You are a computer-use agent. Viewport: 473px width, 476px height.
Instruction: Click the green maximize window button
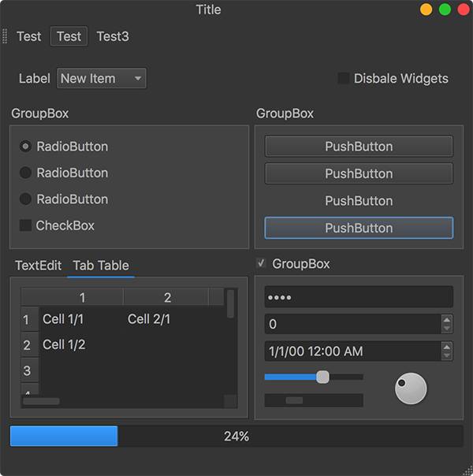[445, 10]
